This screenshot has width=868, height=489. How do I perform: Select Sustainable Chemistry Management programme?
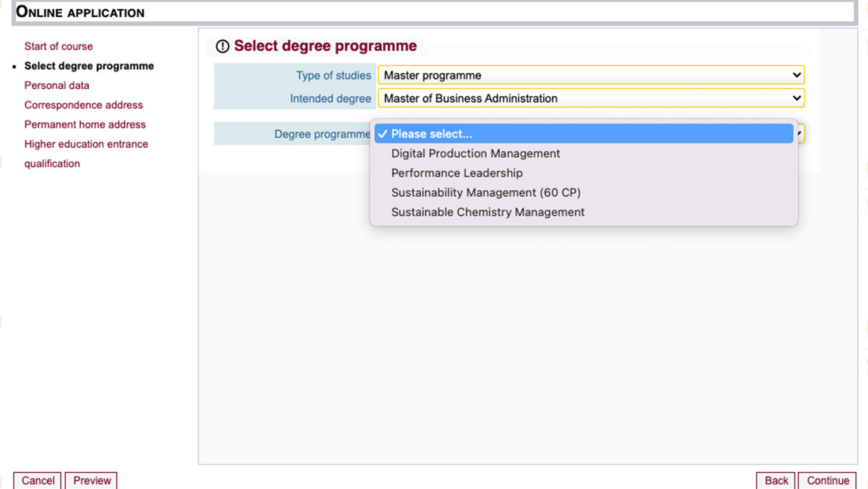pos(488,212)
